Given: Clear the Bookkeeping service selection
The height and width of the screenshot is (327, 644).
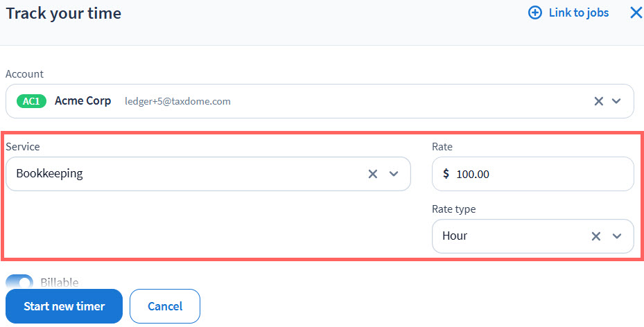Looking at the screenshot, I should coord(373,174).
